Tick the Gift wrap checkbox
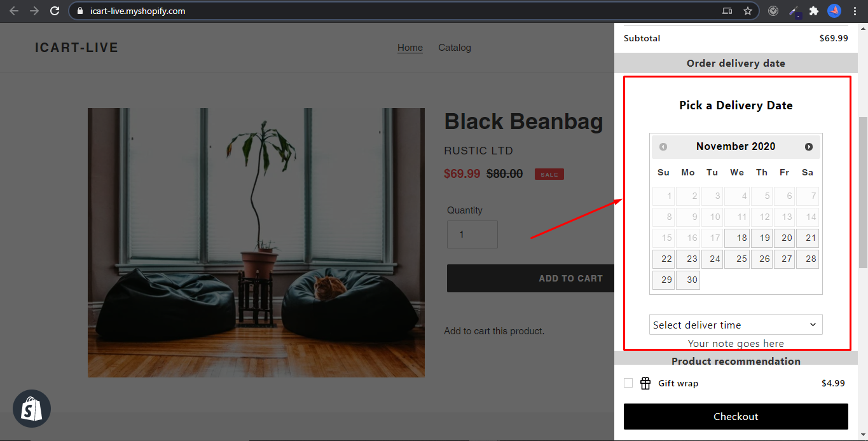The width and height of the screenshot is (868, 441). (x=628, y=383)
